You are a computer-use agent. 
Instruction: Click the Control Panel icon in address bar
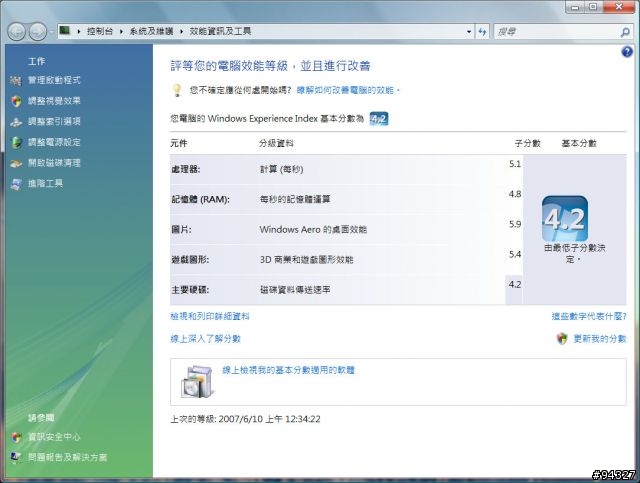coord(64,31)
